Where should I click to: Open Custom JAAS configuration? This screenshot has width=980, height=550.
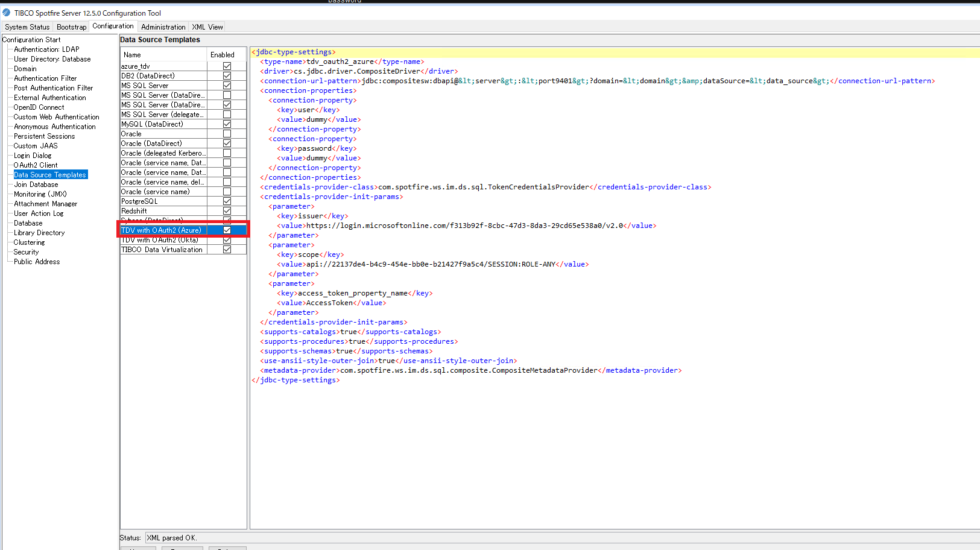[36, 146]
